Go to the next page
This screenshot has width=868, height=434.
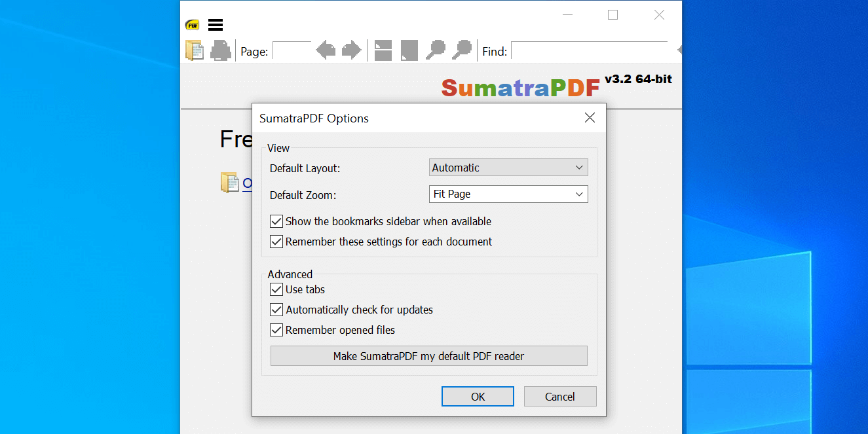pos(352,50)
